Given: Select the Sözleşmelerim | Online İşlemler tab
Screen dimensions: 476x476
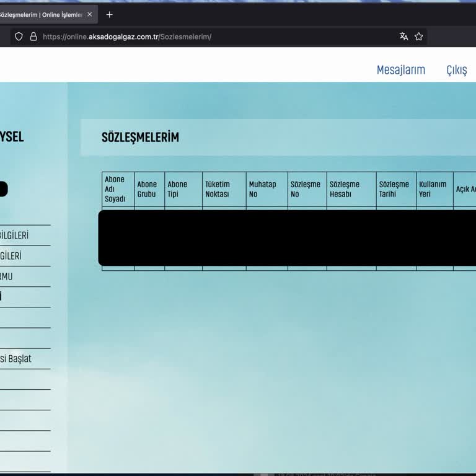Looking at the screenshot, I should (x=42, y=15).
